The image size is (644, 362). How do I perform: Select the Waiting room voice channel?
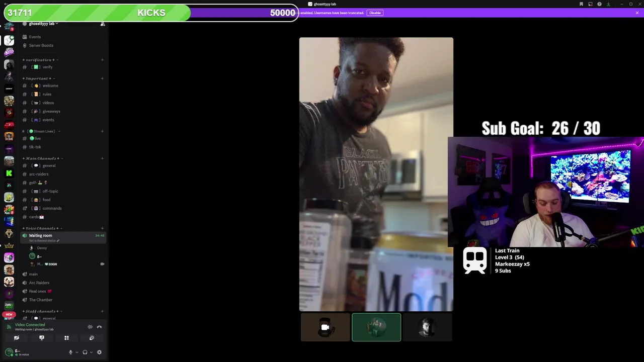[x=63, y=237]
